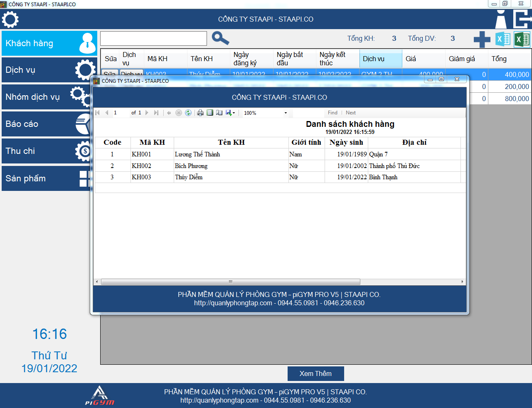Click the magnifier search icon

[220, 38]
